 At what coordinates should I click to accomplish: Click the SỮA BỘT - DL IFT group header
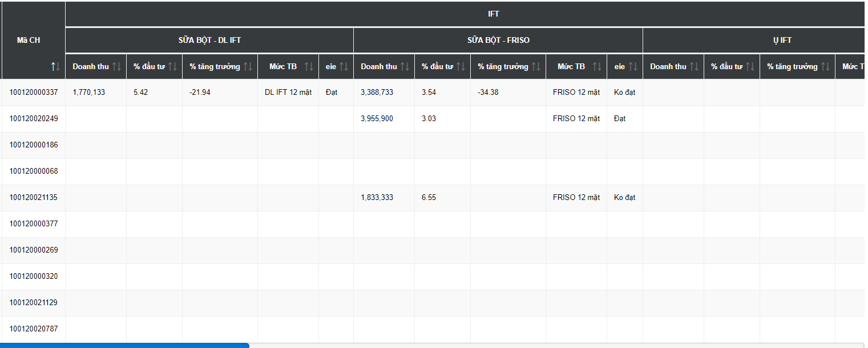(x=209, y=41)
